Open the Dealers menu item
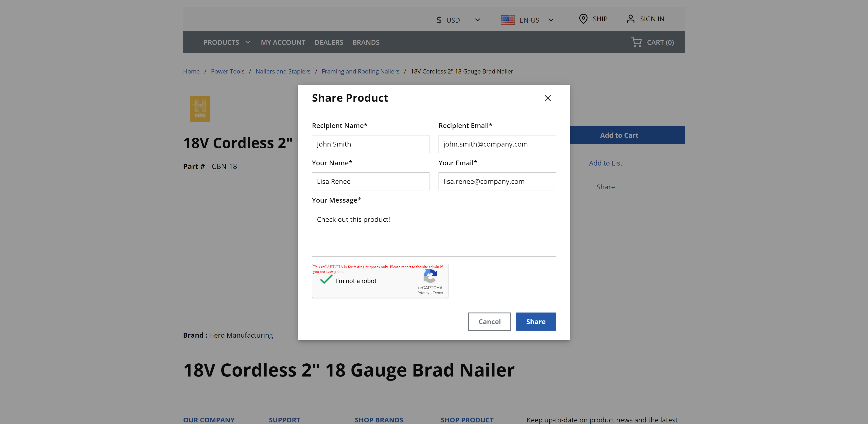Image resolution: width=868 pixels, height=424 pixels. coord(329,42)
